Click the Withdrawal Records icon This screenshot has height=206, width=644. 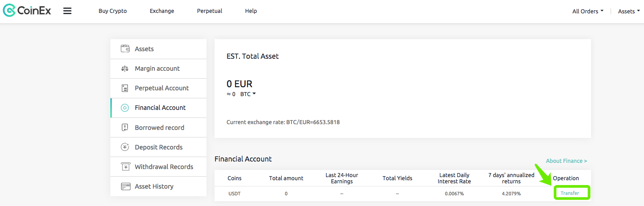[x=126, y=167]
